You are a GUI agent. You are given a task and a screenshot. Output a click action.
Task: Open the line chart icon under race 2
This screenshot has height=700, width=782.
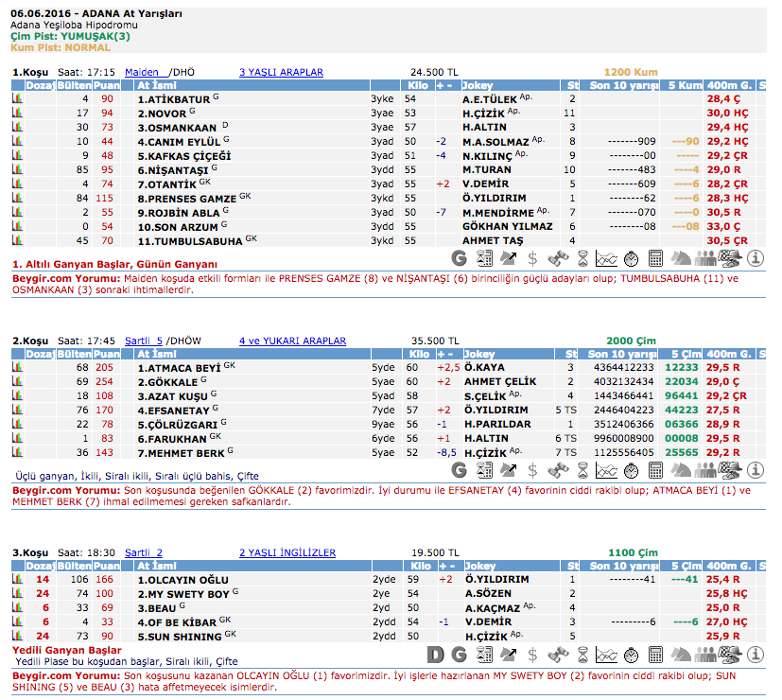point(608,469)
